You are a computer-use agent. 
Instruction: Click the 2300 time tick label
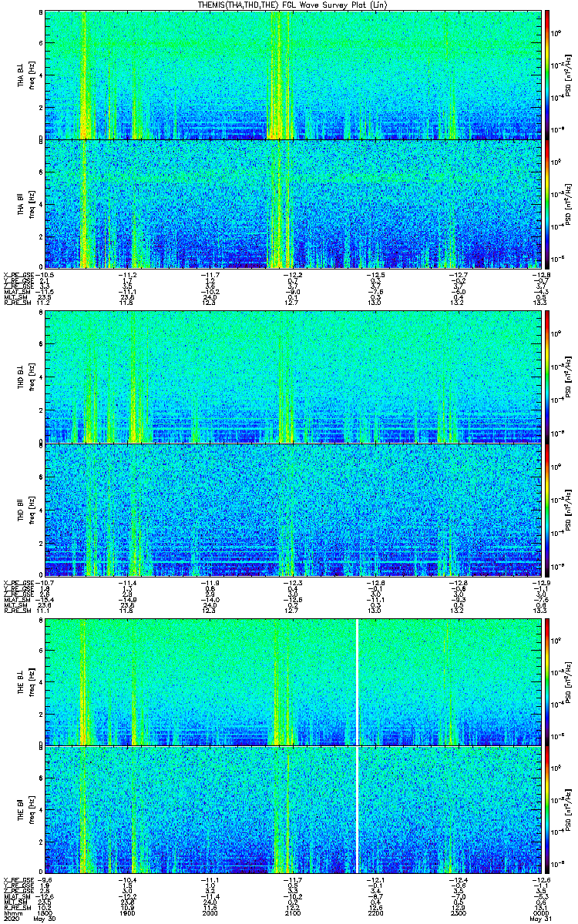coord(457,913)
